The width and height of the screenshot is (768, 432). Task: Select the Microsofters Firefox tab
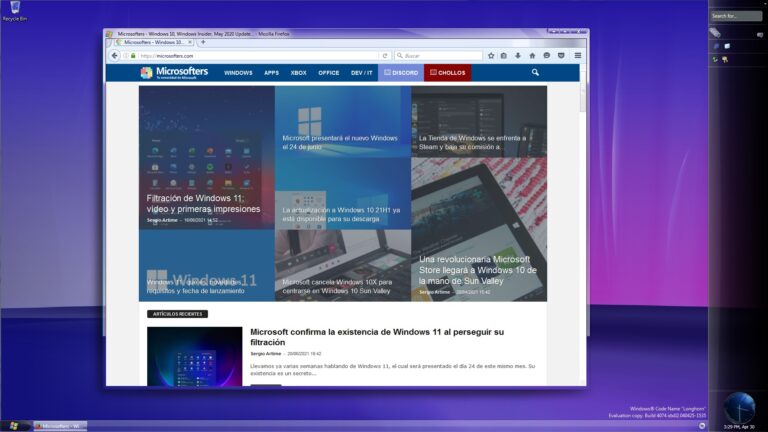(154, 43)
